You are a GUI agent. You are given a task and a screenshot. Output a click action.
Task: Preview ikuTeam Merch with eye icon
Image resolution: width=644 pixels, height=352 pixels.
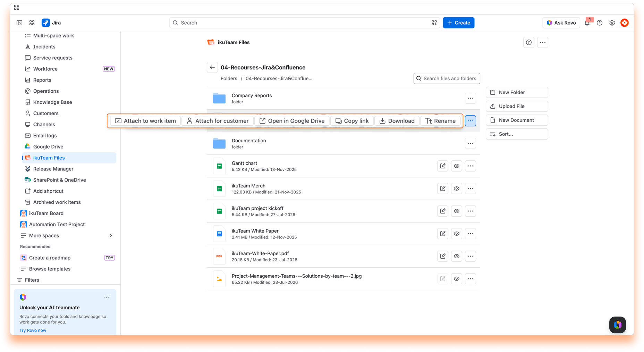pyautogui.click(x=457, y=188)
